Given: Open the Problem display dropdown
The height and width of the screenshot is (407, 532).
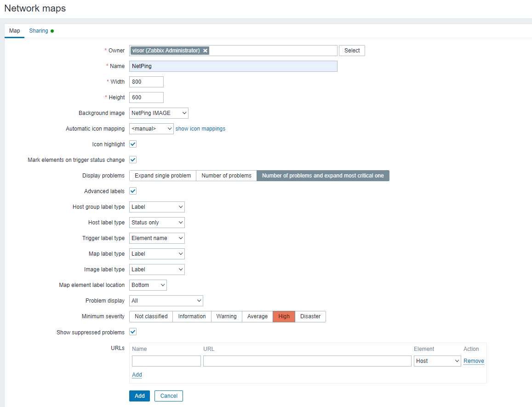Looking at the screenshot, I should 166,301.
